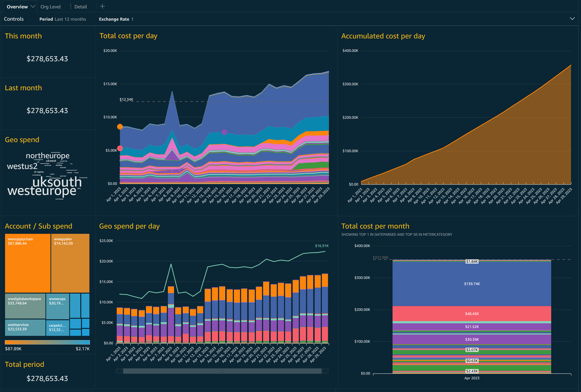Switch to the Org Level tab
The height and width of the screenshot is (392, 581).
[x=50, y=7]
